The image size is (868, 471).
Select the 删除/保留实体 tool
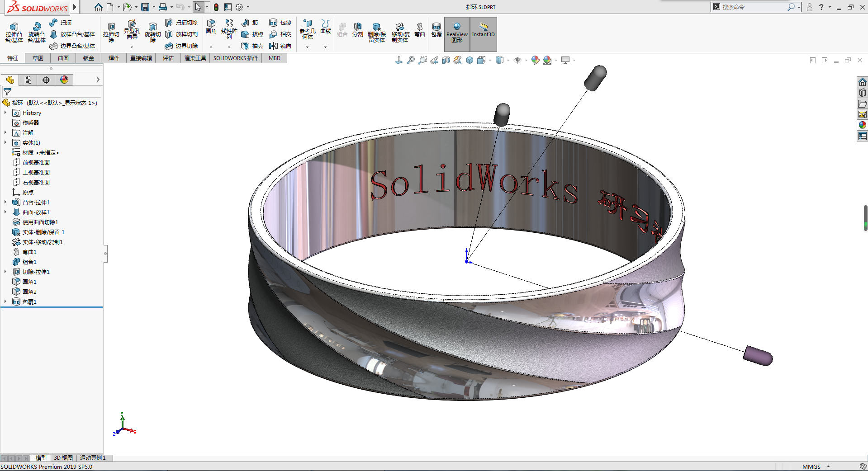click(x=376, y=32)
